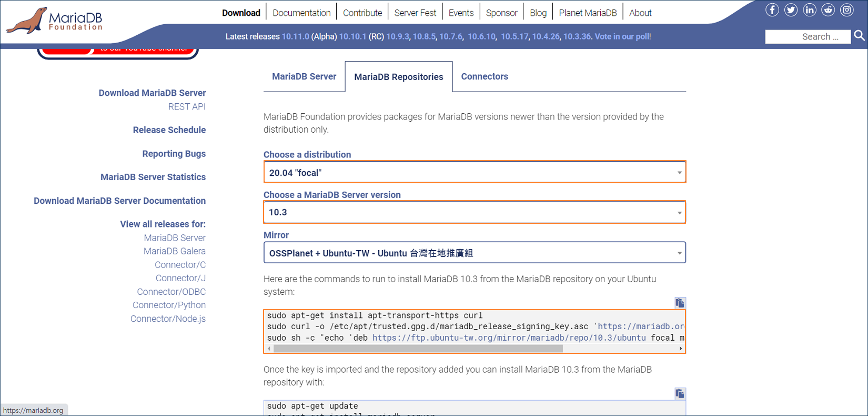Click the code block horizontal scrollbar
Screen dimensions: 868x416
tap(418, 349)
